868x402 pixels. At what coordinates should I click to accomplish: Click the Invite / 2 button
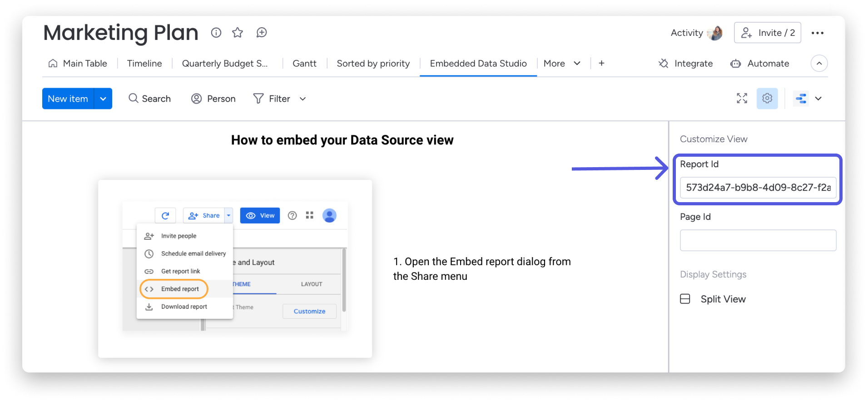[768, 33]
